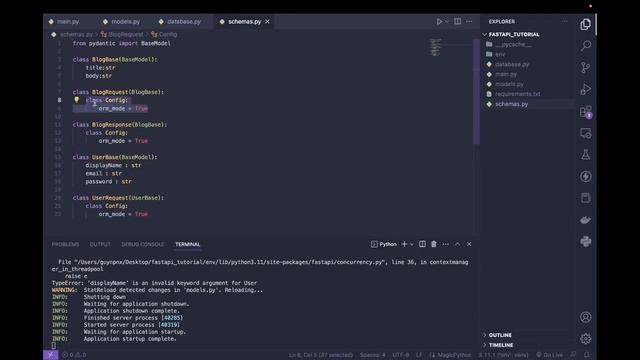
Task: Open Explorer Views and More Actions ellipsis
Action: click(x=564, y=22)
